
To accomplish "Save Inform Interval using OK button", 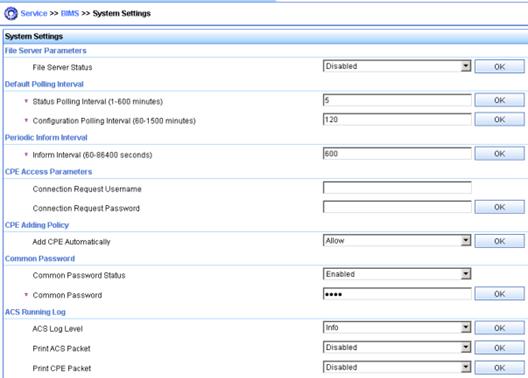I will coord(499,154).
